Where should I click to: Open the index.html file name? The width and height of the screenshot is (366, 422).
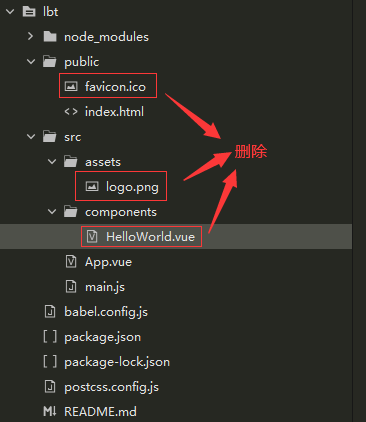114,112
